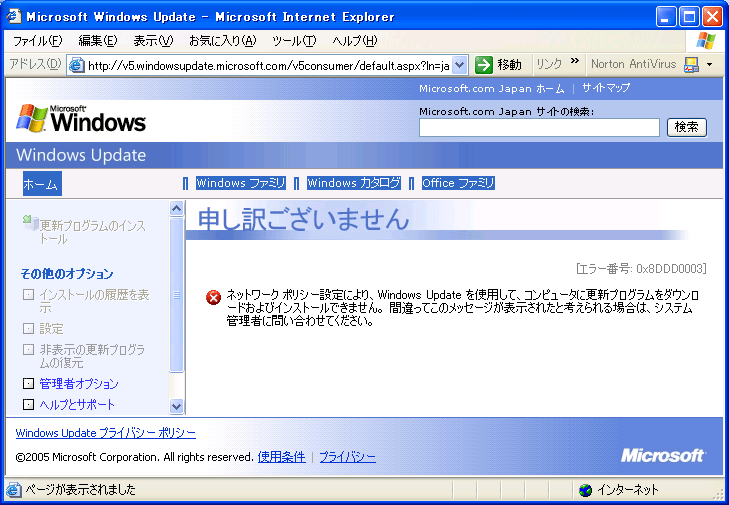The image size is (729, 505).
Task: Open the Norton AntiVirus dropdown arrow
Action: pos(709,65)
